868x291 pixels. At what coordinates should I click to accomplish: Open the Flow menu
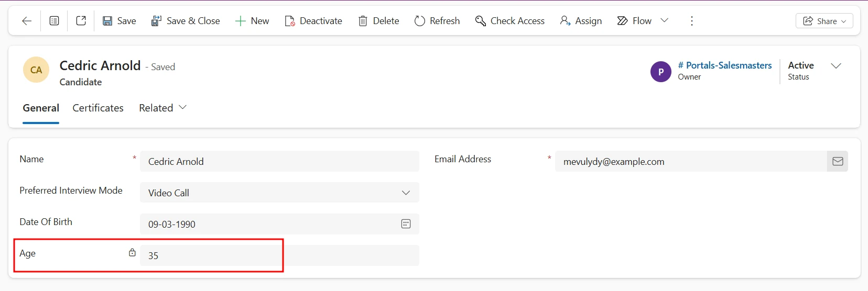634,21
